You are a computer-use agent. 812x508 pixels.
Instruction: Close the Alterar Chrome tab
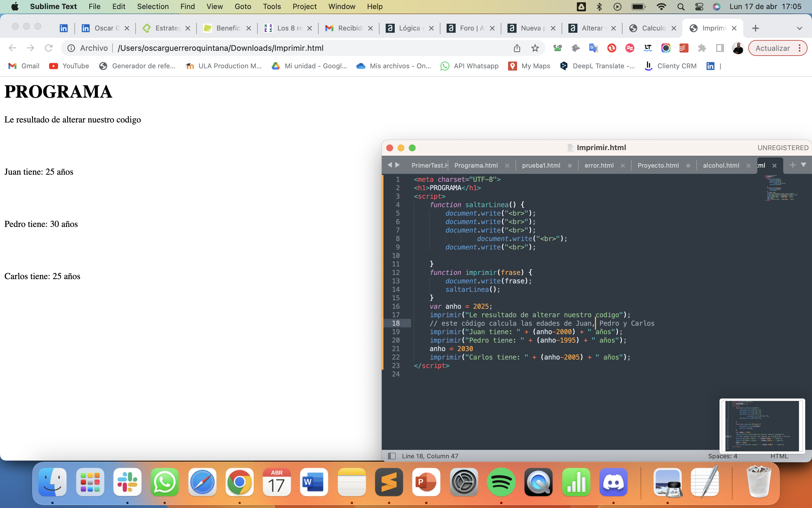pyautogui.click(x=613, y=28)
